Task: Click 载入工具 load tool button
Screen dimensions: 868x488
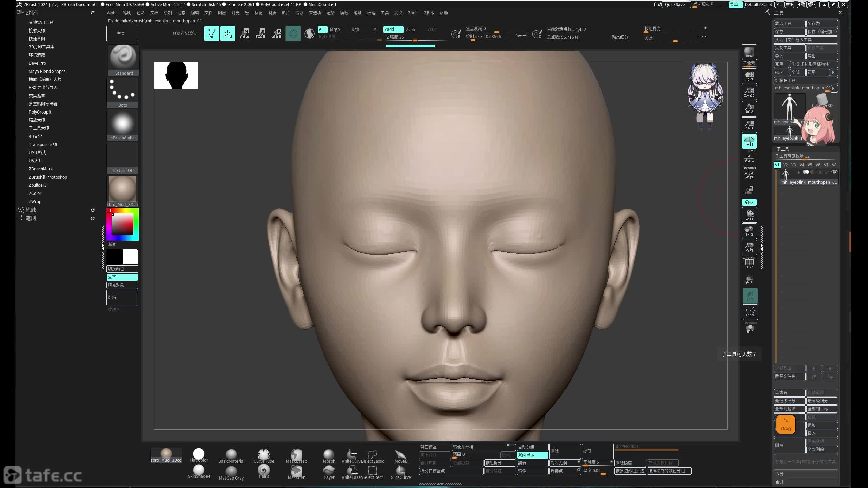Action: pyautogui.click(x=789, y=23)
